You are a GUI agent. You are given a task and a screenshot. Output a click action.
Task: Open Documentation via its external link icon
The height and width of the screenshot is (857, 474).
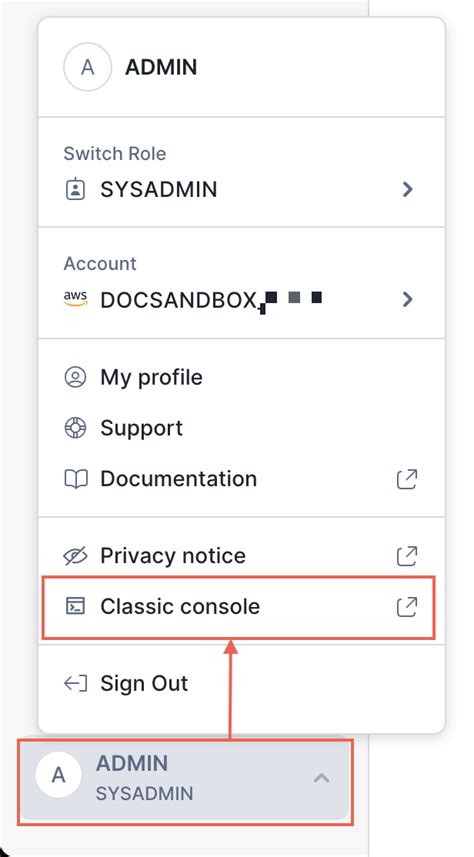(407, 479)
